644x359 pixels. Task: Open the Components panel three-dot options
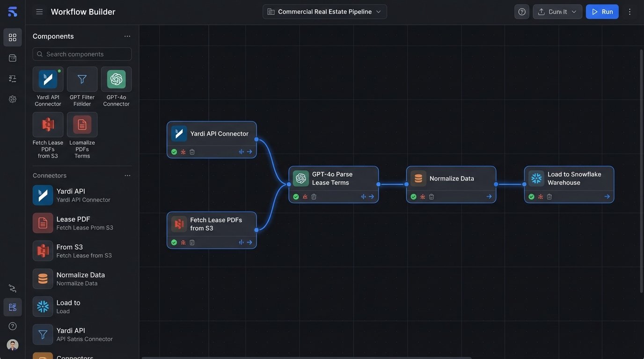(x=127, y=36)
